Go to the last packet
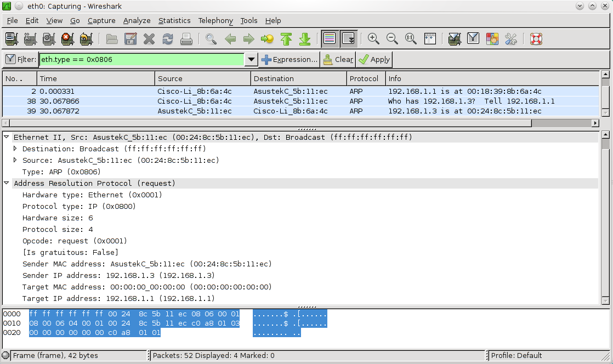613x364 pixels. pos(304,39)
